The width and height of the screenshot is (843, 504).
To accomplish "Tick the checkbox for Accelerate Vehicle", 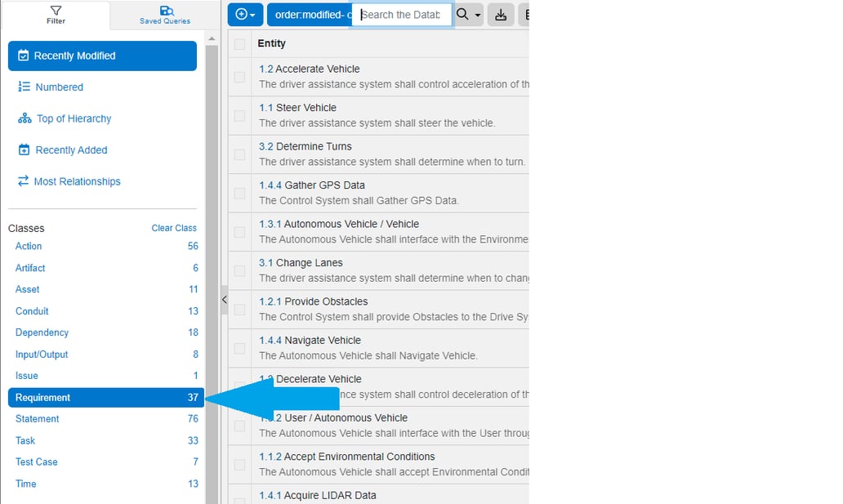I will [x=239, y=77].
